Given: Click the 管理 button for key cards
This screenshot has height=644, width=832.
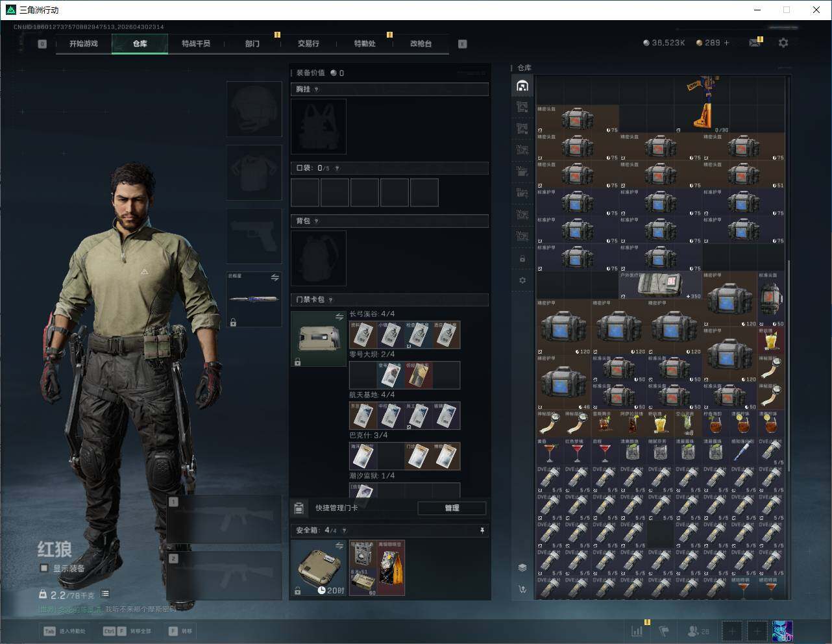Looking at the screenshot, I should click(x=452, y=508).
